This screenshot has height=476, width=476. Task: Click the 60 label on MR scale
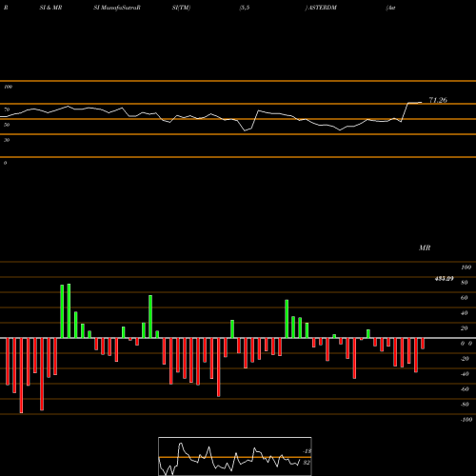465,298
